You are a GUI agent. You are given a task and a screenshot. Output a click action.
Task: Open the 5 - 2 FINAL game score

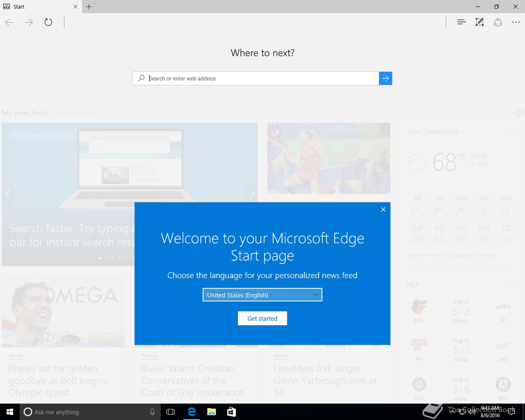click(x=461, y=312)
